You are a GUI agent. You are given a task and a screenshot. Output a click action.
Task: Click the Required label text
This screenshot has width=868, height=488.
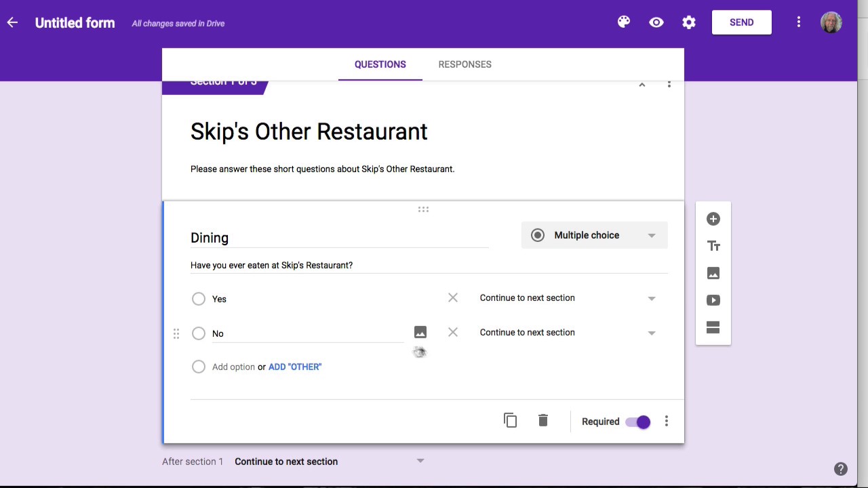[601, 422]
